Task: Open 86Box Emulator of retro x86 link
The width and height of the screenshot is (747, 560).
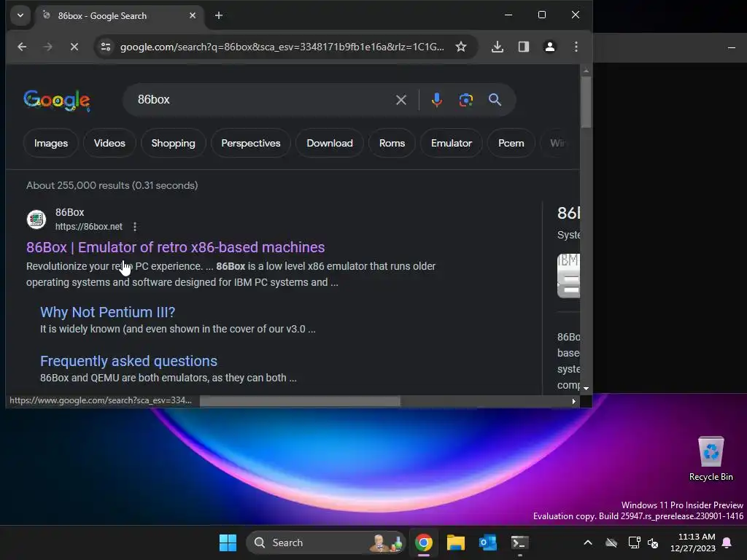Action: click(x=175, y=247)
